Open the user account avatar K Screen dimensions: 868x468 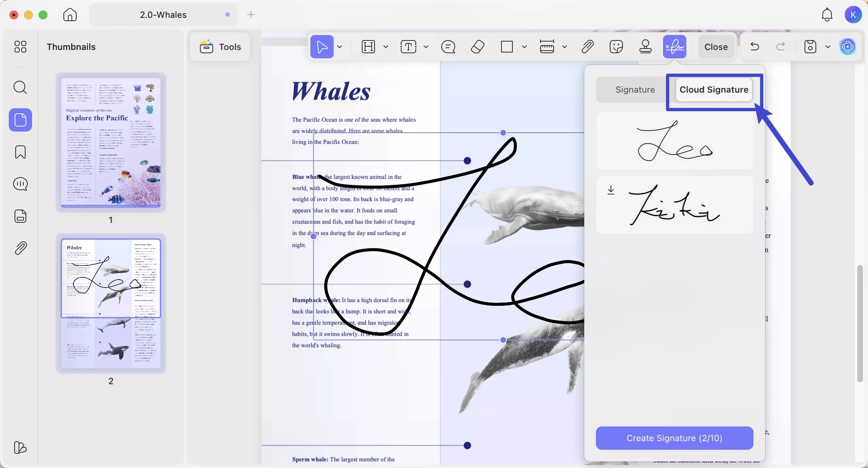[853, 15]
